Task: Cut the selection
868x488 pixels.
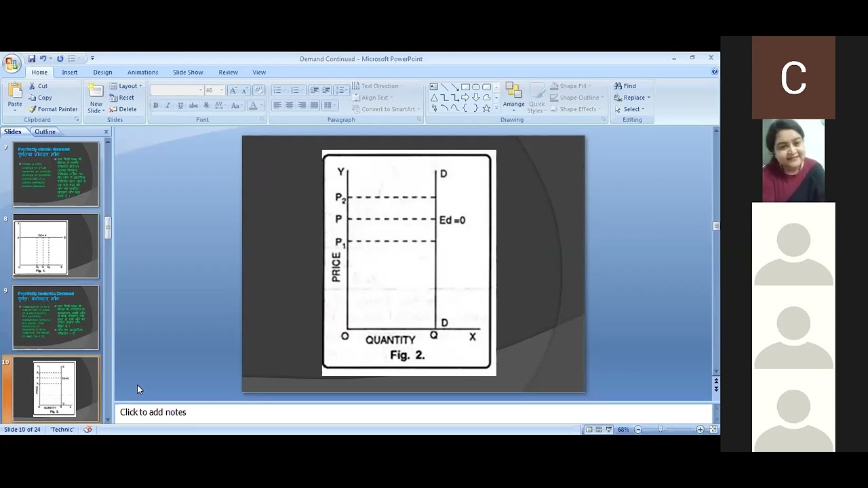Action: click(38, 86)
